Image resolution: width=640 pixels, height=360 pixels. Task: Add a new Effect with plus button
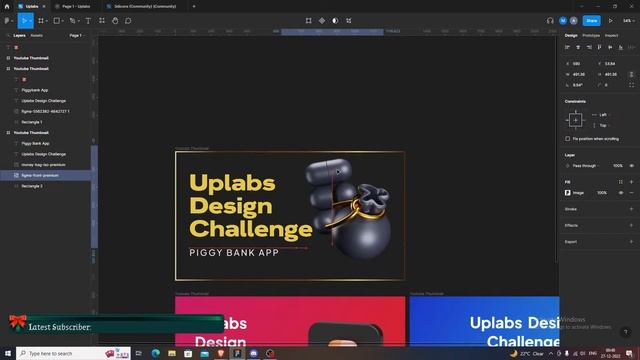point(631,225)
